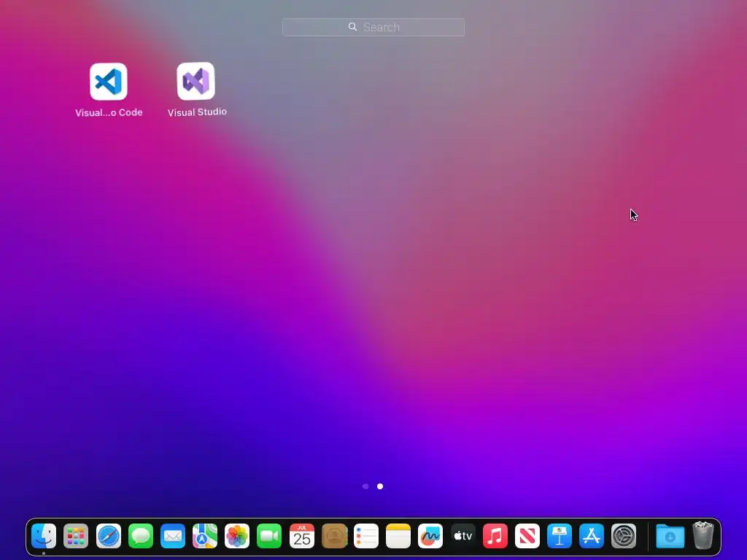
Task: Open Safari from the Dock
Action: 109,536
